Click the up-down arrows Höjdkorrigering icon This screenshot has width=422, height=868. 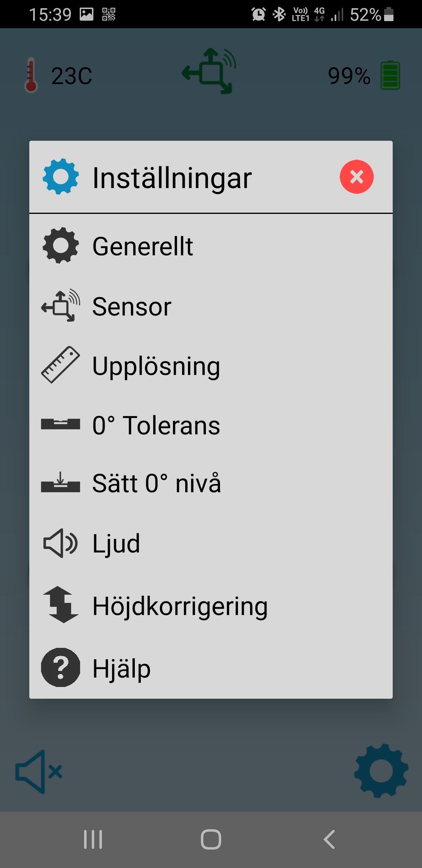coord(61,604)
